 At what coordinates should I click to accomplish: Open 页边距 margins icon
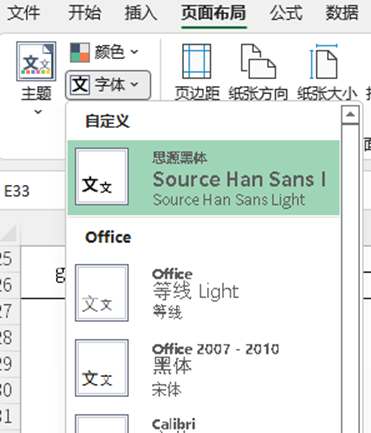(x=197, y=61)
